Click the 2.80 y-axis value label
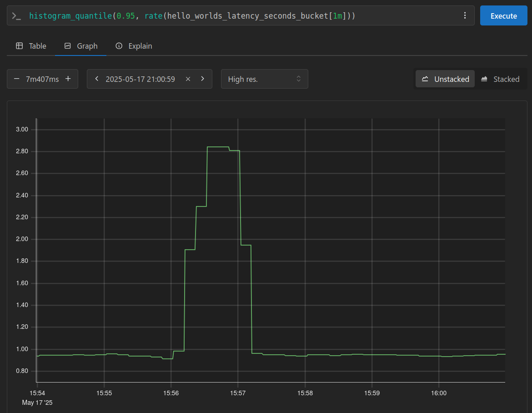 pos(22,151)
